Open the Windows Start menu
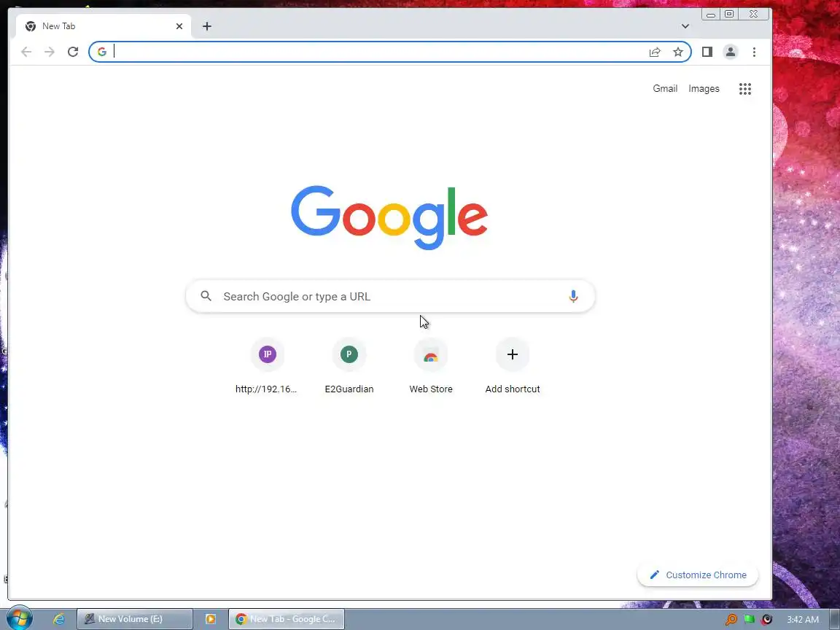The image size is (840, 630). (x=19, y=619)
